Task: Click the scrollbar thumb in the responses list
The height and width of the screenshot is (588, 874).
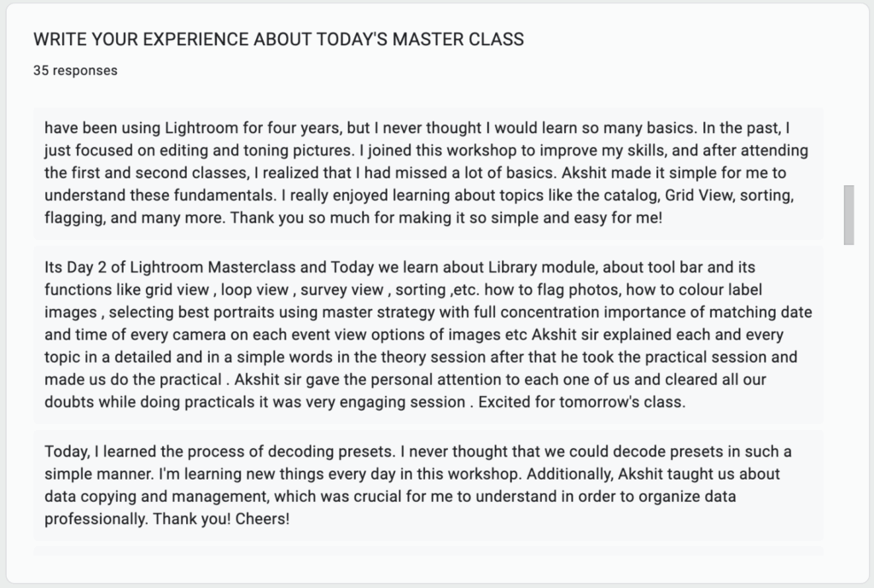Action: coord(849,214)
